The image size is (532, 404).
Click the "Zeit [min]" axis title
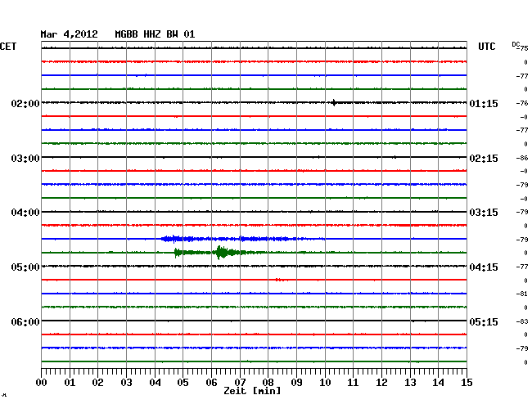coord(252,391)
